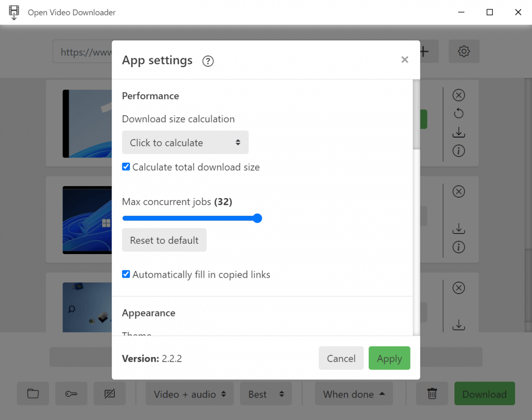The height and width of the screenshot is (420, 532).
Task: Check the first video item's remove circle
Action: (x=458, y=95)
